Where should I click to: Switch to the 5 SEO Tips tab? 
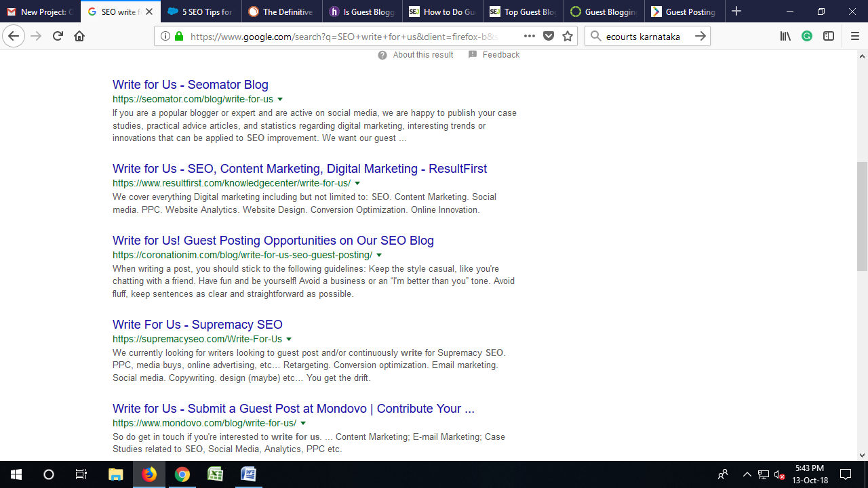tap(201, 12)
